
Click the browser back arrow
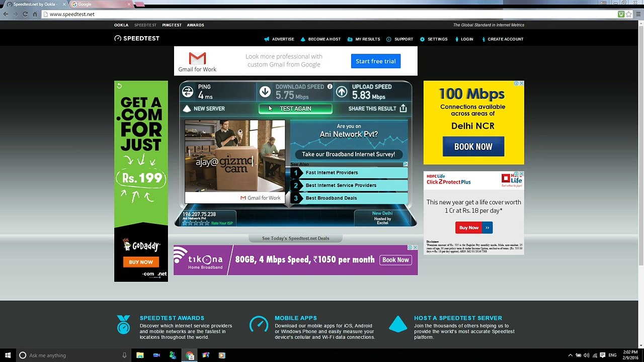[6, 14]
